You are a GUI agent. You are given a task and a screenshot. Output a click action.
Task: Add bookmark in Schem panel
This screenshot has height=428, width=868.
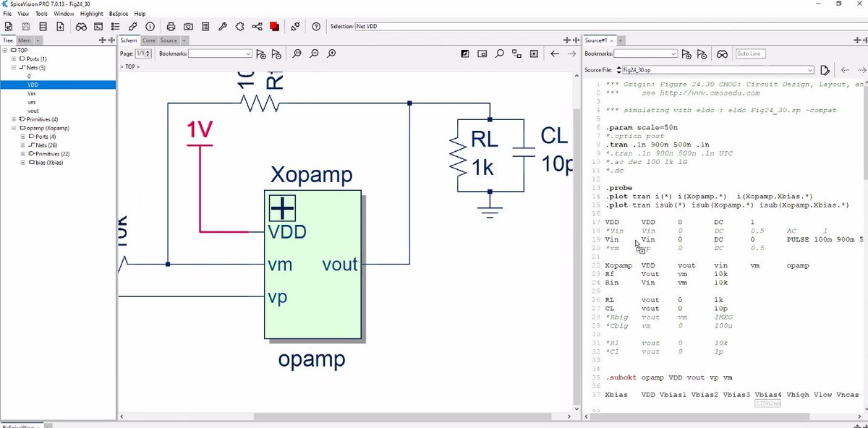[x=261, y=54]
